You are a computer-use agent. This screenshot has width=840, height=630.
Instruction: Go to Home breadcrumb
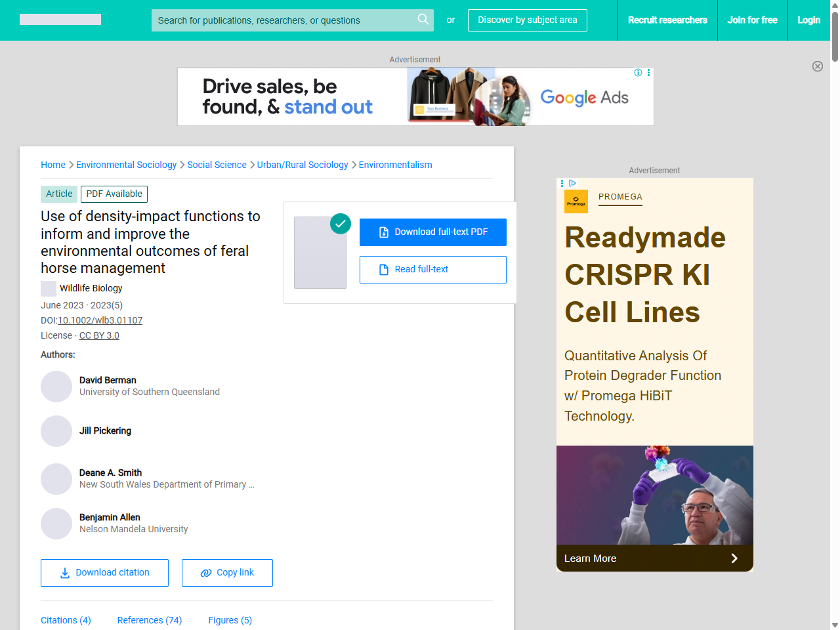(53, 165)
